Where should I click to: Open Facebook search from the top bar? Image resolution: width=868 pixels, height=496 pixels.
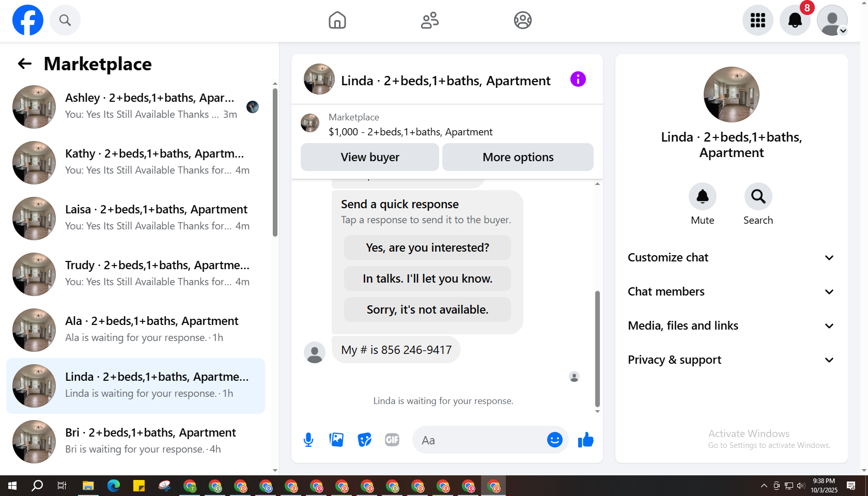65,20
